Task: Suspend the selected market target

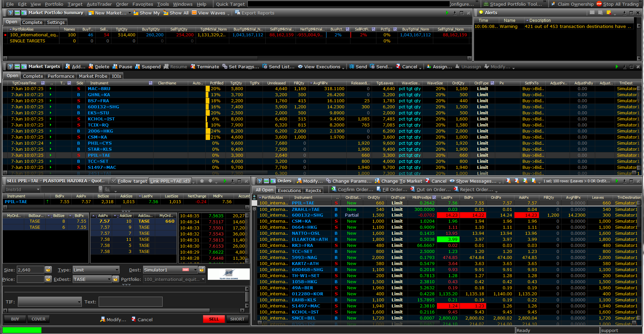Action: tap(148, 67)
